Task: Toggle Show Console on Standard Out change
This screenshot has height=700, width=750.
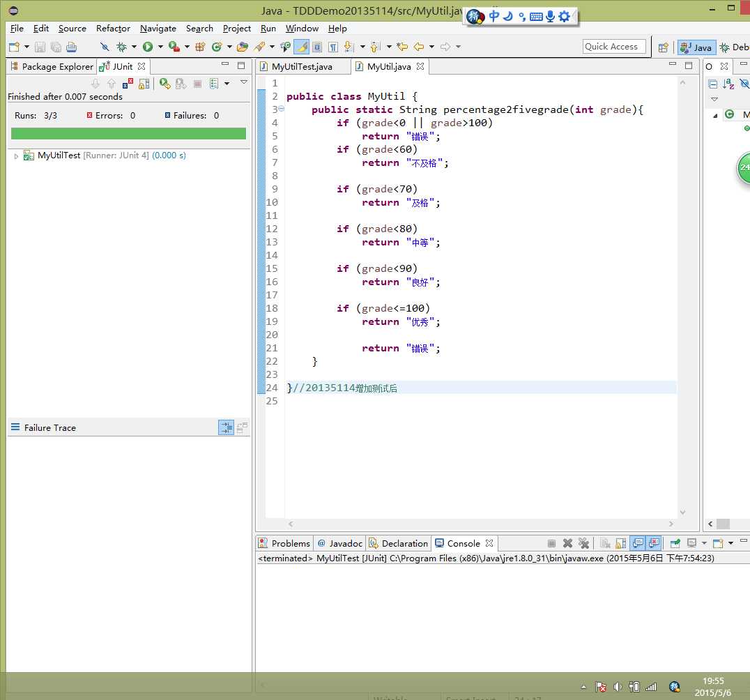Action: [638, 543]
